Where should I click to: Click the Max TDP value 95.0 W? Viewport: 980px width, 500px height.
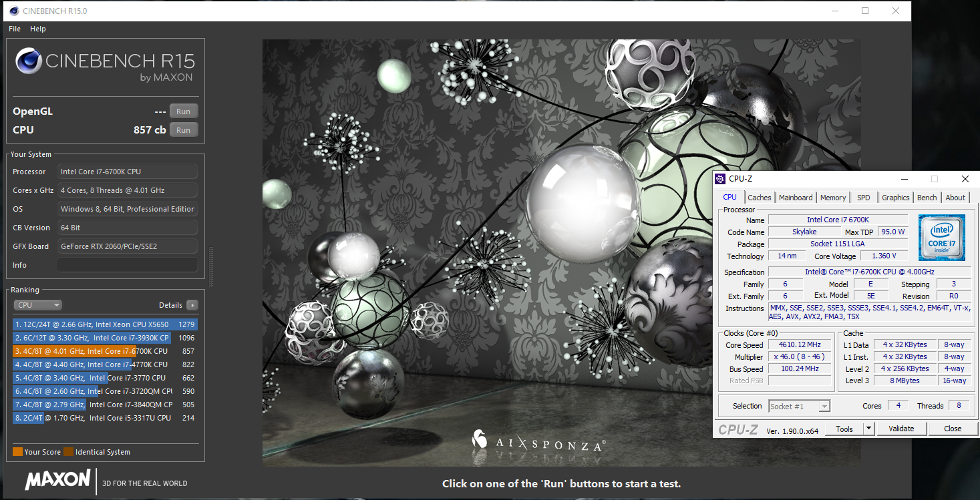892,232
